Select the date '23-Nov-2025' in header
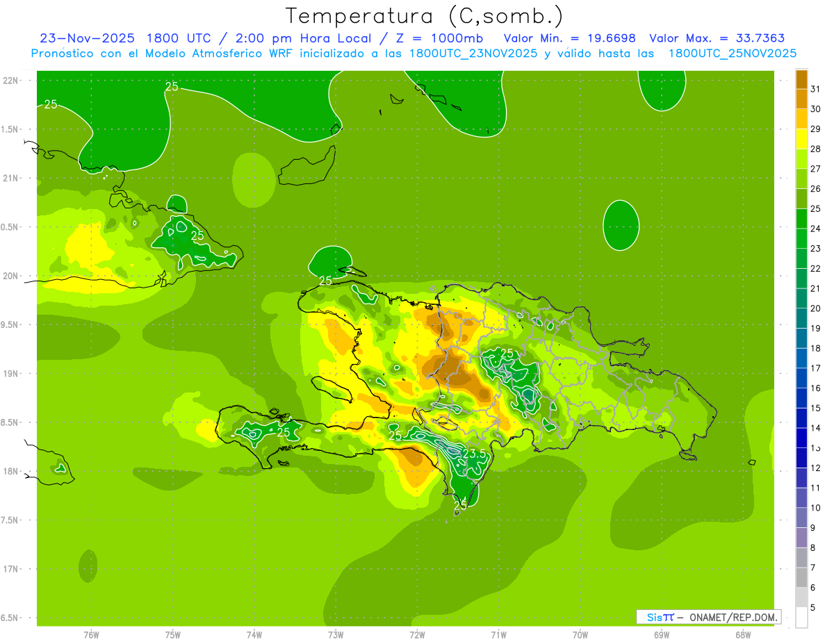 [x=86, y=38]
